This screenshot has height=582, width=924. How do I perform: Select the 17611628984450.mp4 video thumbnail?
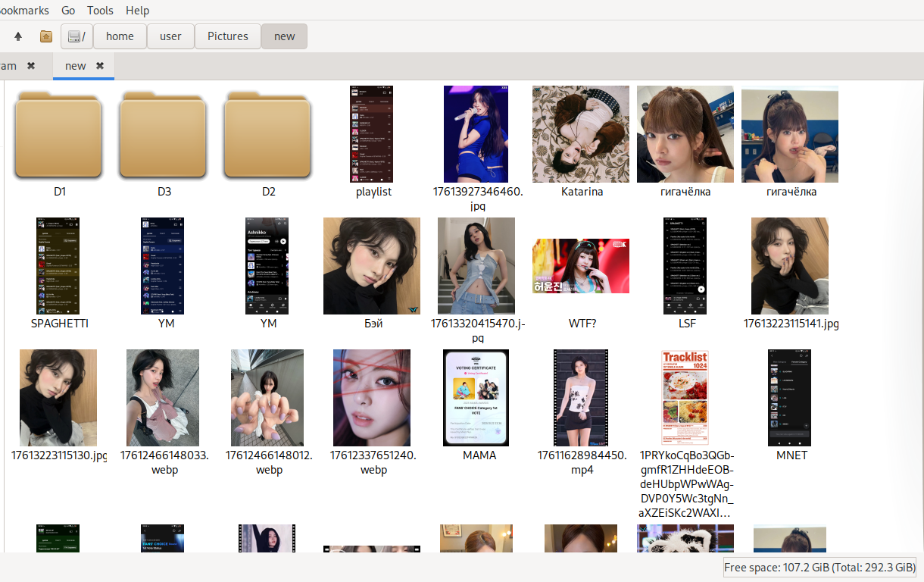581,398
